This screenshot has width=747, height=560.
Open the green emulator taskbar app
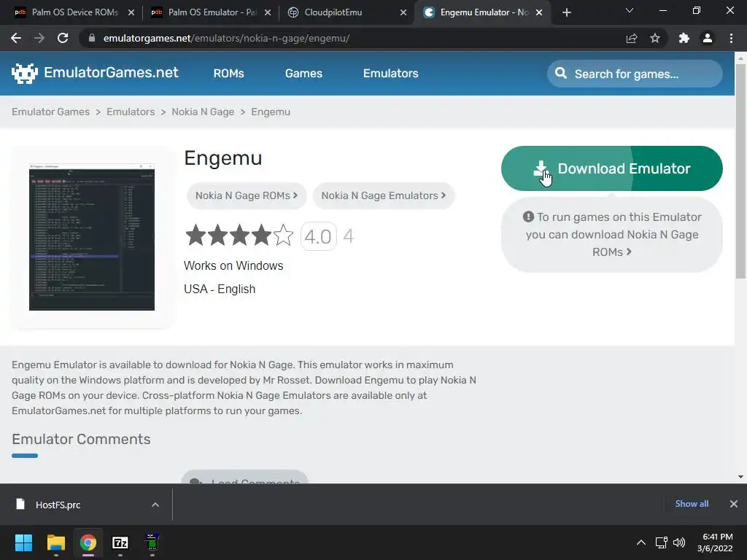[x=152, y=542]
